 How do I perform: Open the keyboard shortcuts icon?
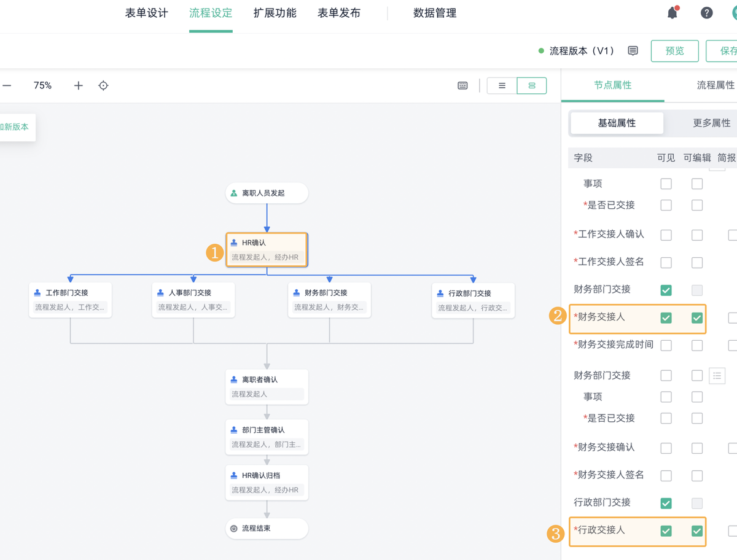[462, 85]
